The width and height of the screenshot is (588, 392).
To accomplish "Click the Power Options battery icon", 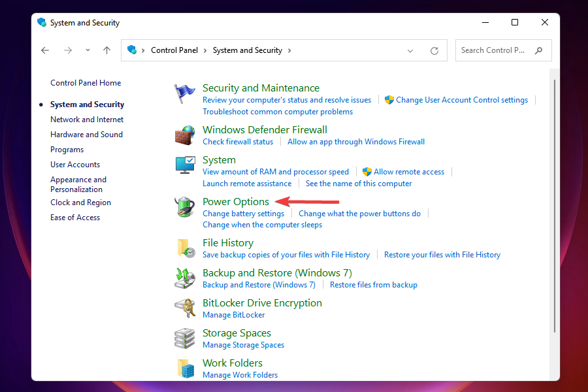I will 184,206.
